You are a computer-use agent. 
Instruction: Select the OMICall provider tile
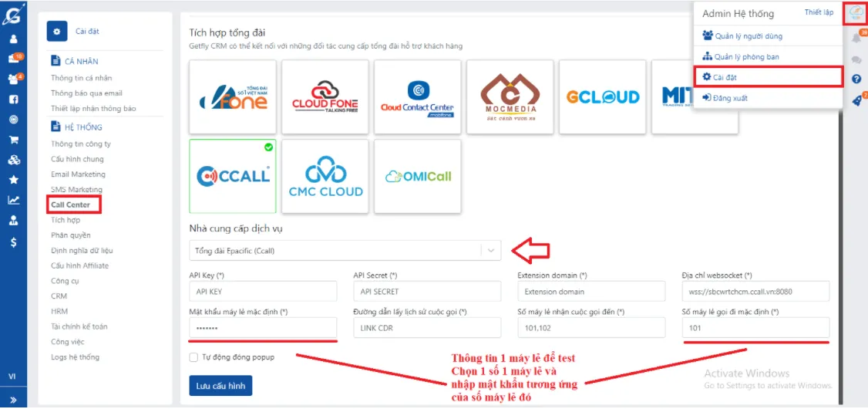pyautogui.click(x=418, y=176)
